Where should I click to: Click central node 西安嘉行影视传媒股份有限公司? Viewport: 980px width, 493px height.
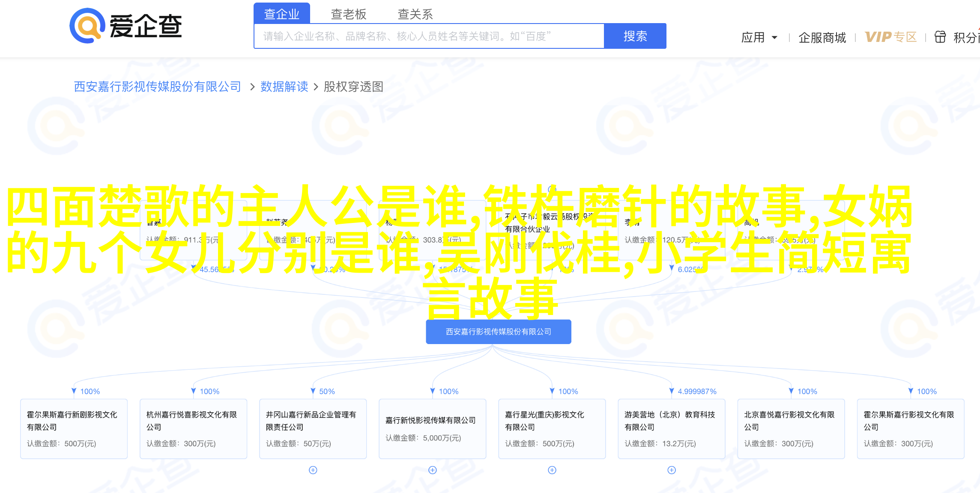click(x=499, y=332)
